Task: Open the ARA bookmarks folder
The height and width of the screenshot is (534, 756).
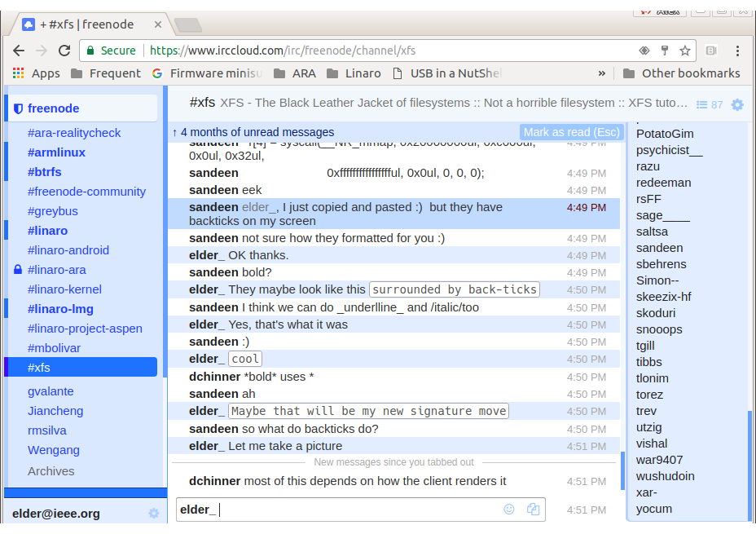Action: click(x=295, y=73)
